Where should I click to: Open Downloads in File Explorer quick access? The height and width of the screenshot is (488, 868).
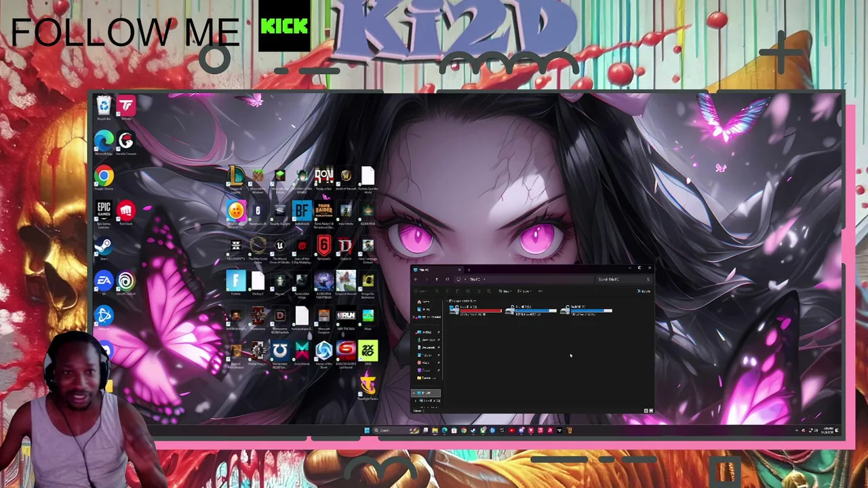[427, 340]
